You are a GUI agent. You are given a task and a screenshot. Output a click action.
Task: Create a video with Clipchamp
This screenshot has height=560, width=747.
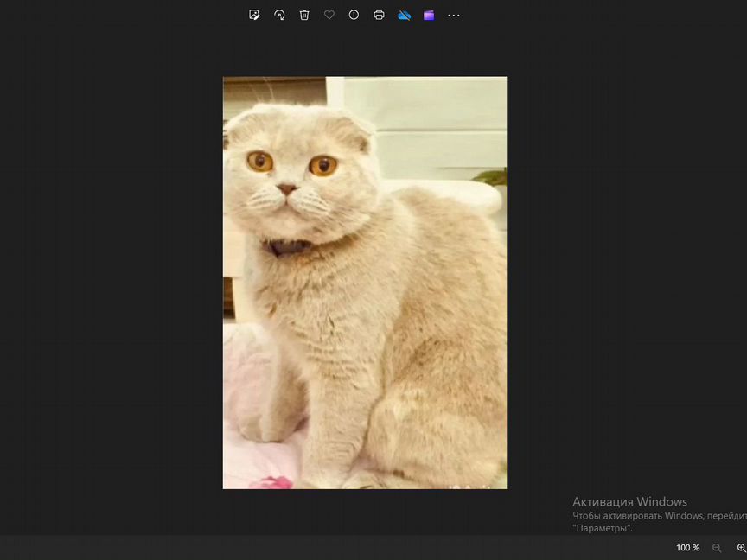[429, 15]
